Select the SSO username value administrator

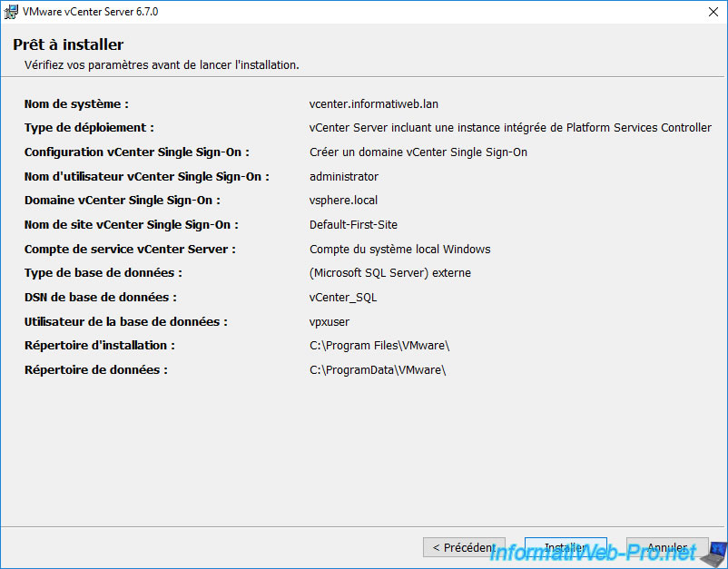(344, 177)
